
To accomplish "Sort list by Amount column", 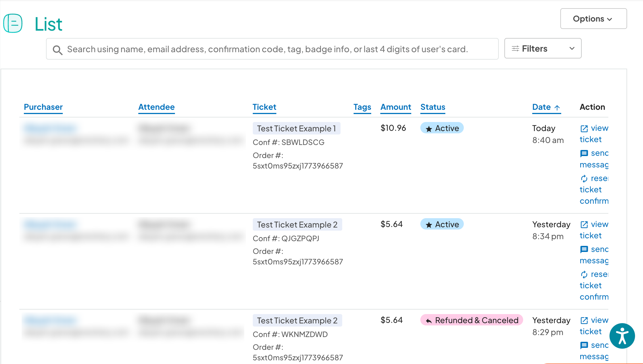I will [x=396, y=107].
